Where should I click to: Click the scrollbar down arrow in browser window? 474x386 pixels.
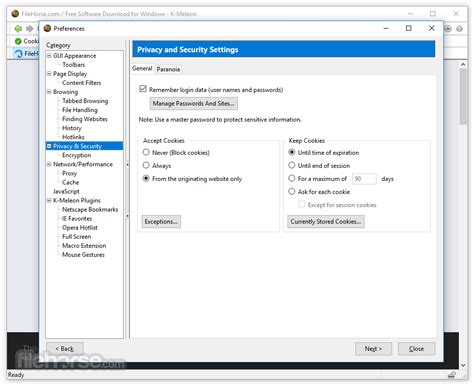point(463,365)
